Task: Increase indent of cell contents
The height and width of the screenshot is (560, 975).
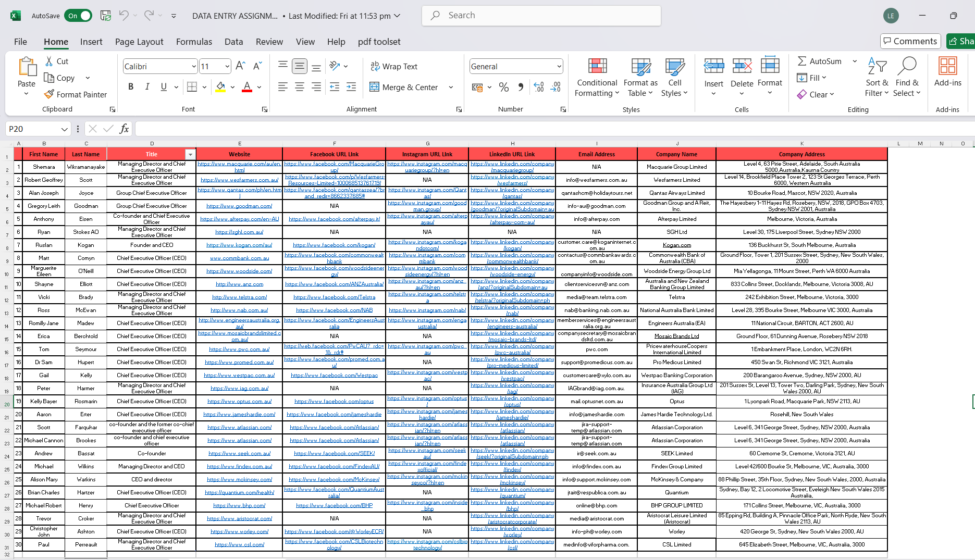Action: point(351,86)
